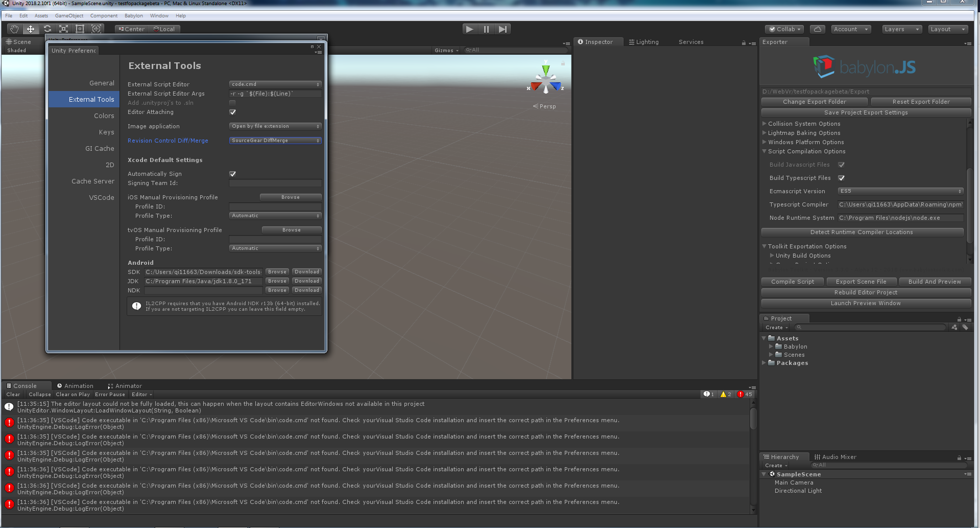The width and height of the screenshot is (980, 528).
Task: Select the Rotate tool
Action: tap(47, 29)
